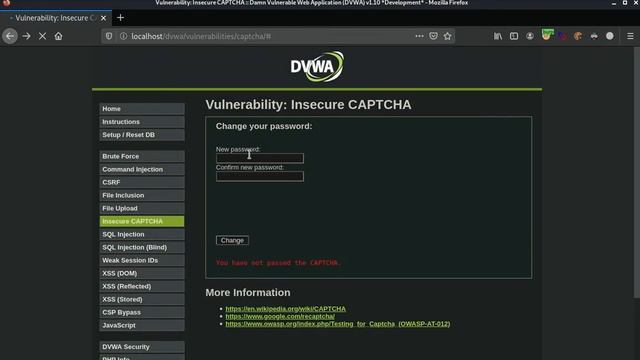Open the Library bookmarks icon
Screen dimensions: 640x360
tap(498, 36)
